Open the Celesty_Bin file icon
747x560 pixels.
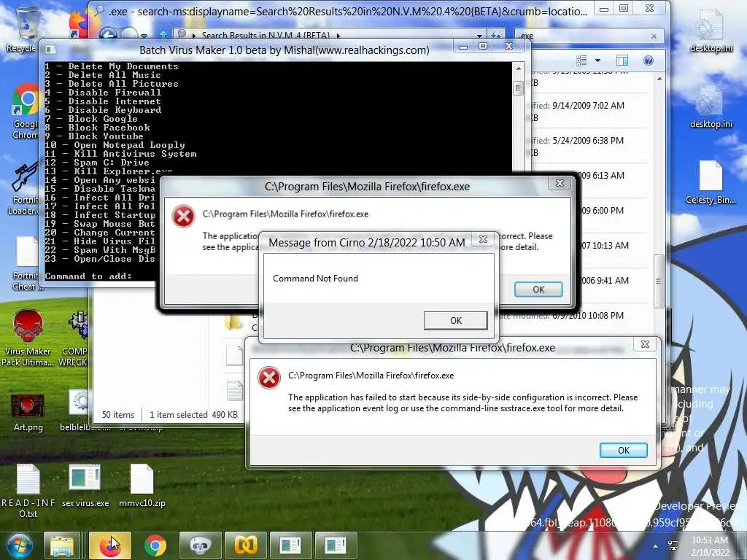(711, 182)
